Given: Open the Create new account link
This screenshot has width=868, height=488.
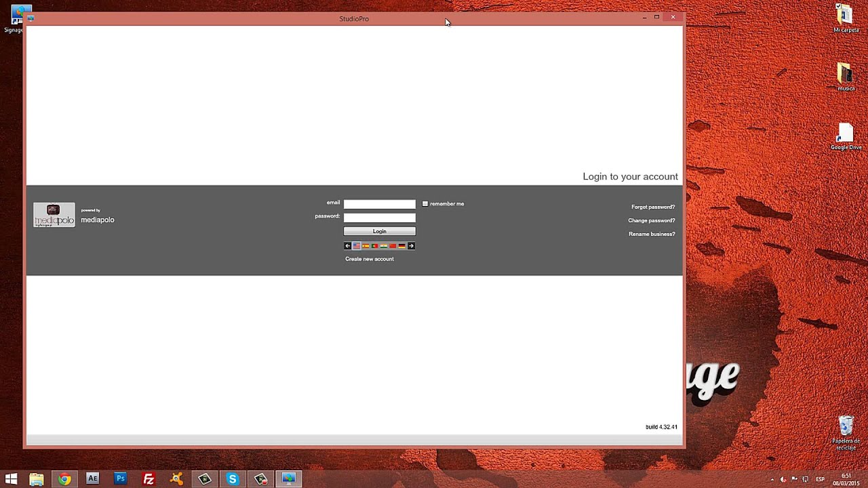Looking at the screenshot, I should [370, 259].
